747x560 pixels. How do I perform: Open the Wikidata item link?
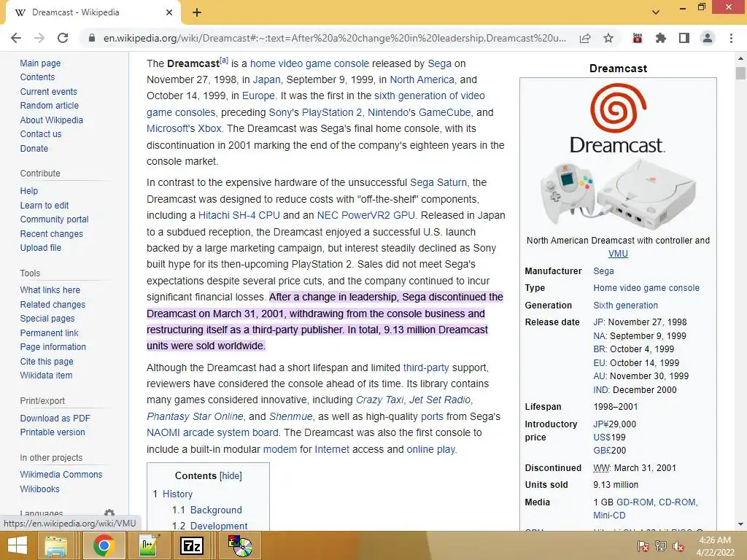pos(46,376)
